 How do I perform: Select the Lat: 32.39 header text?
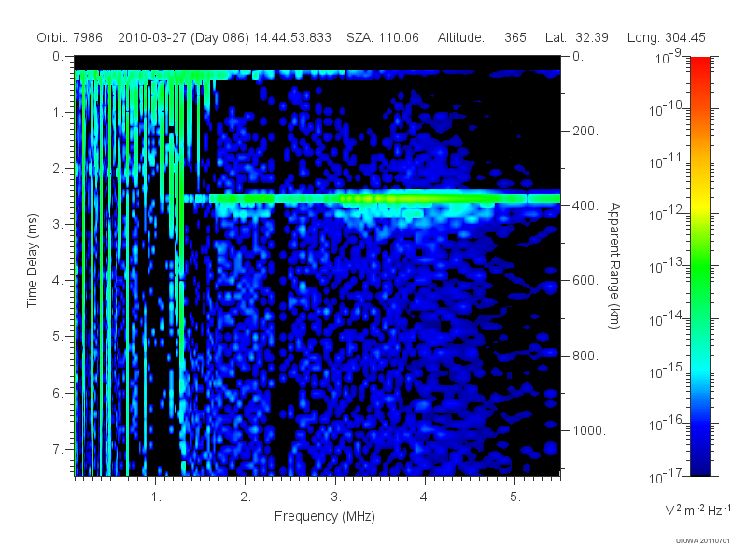(x=577, y=37)
